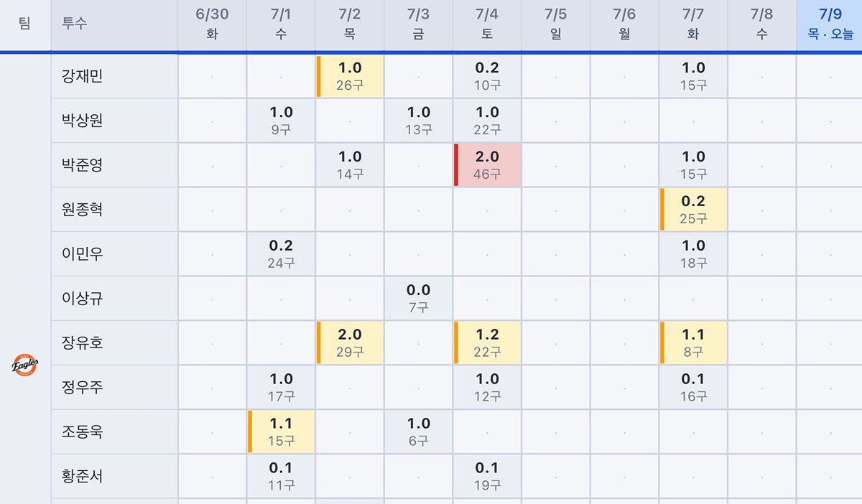Click 조동욱's 1.1 15구 cell on 7/1

point(281,432)
